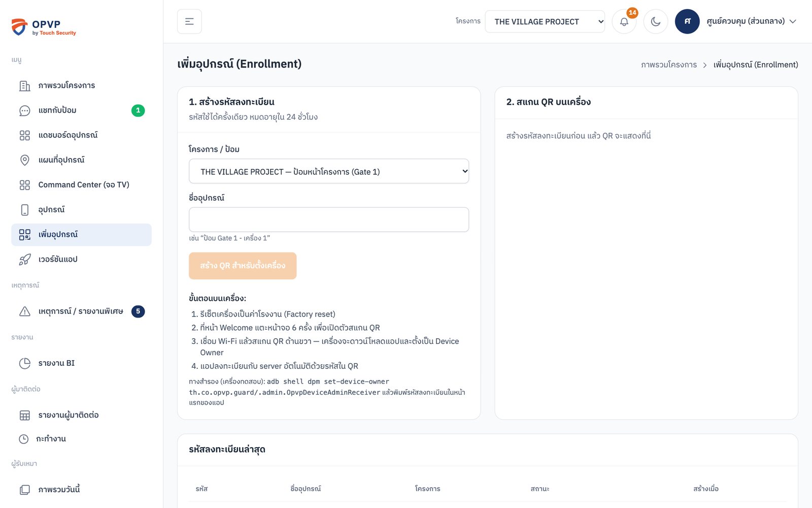Open THE VILLAGE PROJECT header dropdown
Image resolution: width=812 pixels, height=508 pixels.
click(x=545, y=21)
